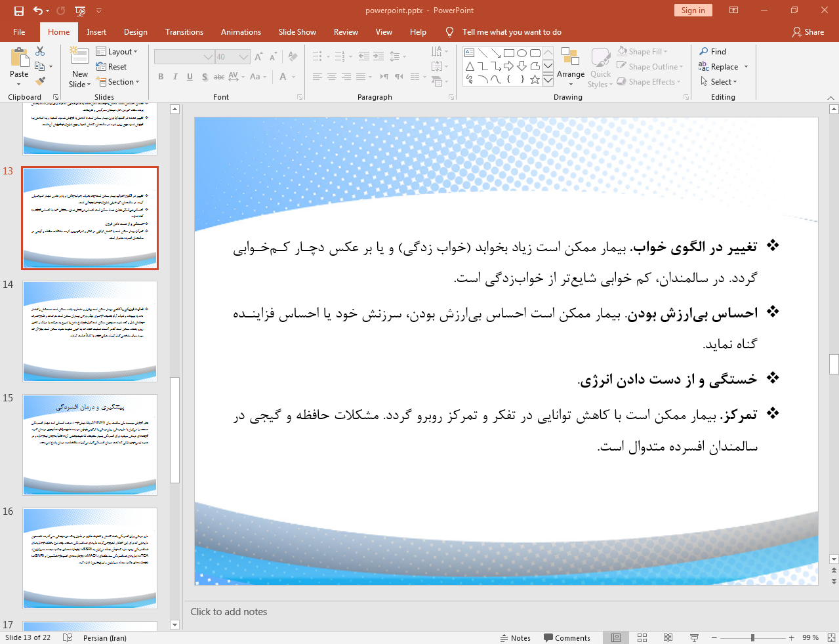The image size is (839, 644).
Task: Select the Oval shape
Action: 522,53
